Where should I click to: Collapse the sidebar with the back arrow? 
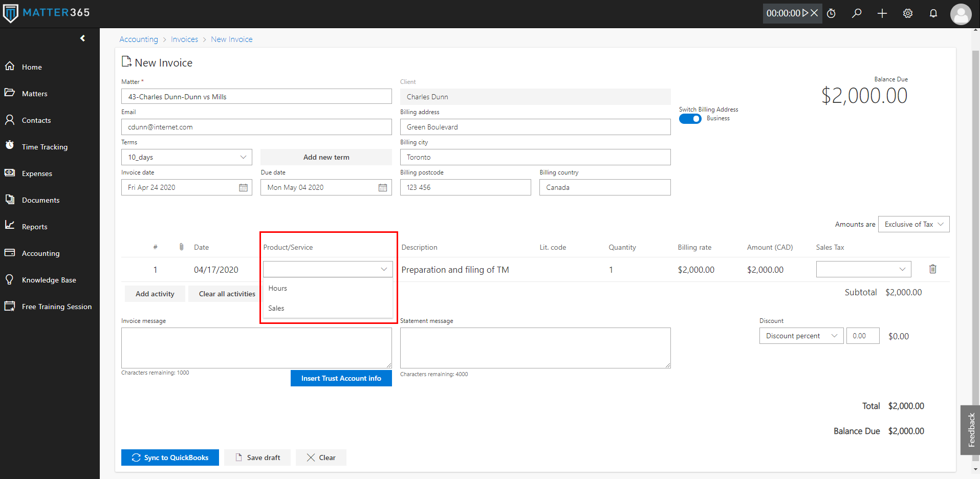(x=82, y=38)
